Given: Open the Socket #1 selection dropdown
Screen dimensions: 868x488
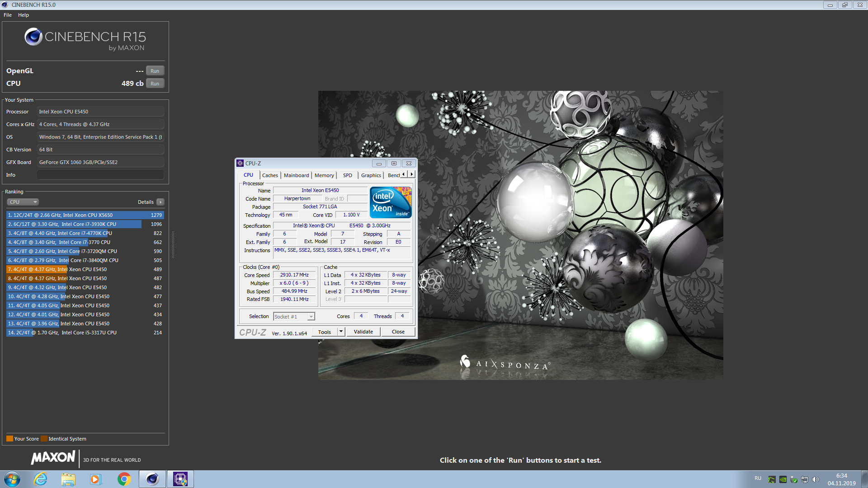Looking at the screenshot, I should point(294,317).
